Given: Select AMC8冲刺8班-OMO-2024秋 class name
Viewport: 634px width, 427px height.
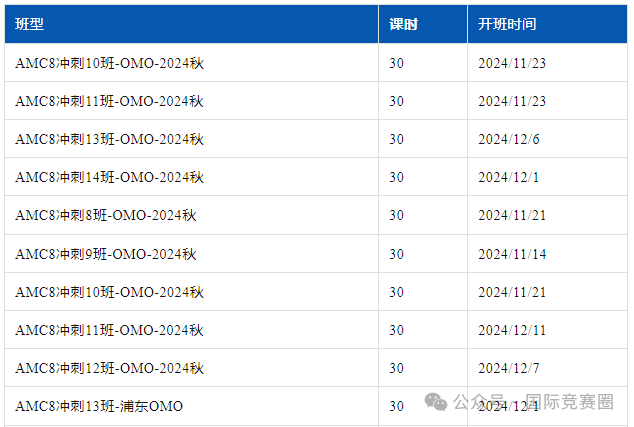Looking at the screenshot, I should [106, 215].
